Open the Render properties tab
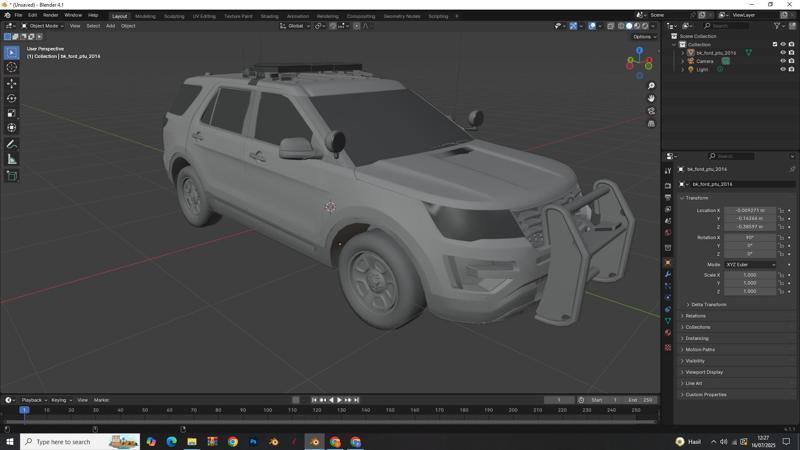The image size is (800, 450). (668, 186)
